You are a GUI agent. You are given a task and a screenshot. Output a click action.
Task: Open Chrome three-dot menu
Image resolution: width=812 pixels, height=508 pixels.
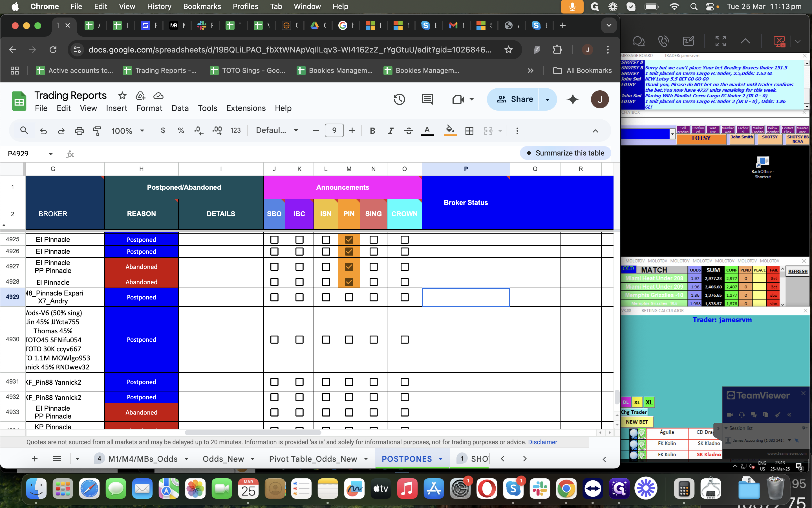608,50
